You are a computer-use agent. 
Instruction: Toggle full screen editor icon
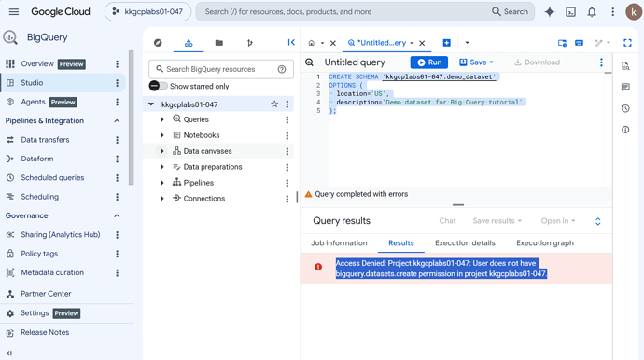627,43
